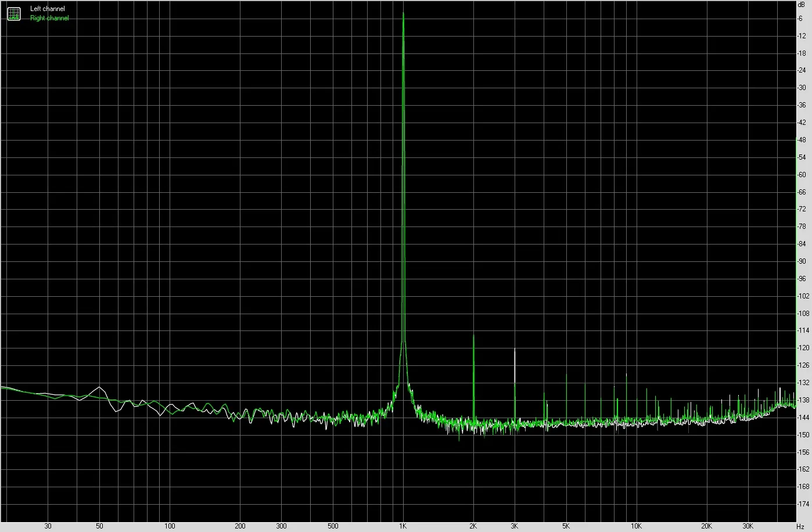Click the -162 dB scale value
812x532 pixels.
[803, 469]
